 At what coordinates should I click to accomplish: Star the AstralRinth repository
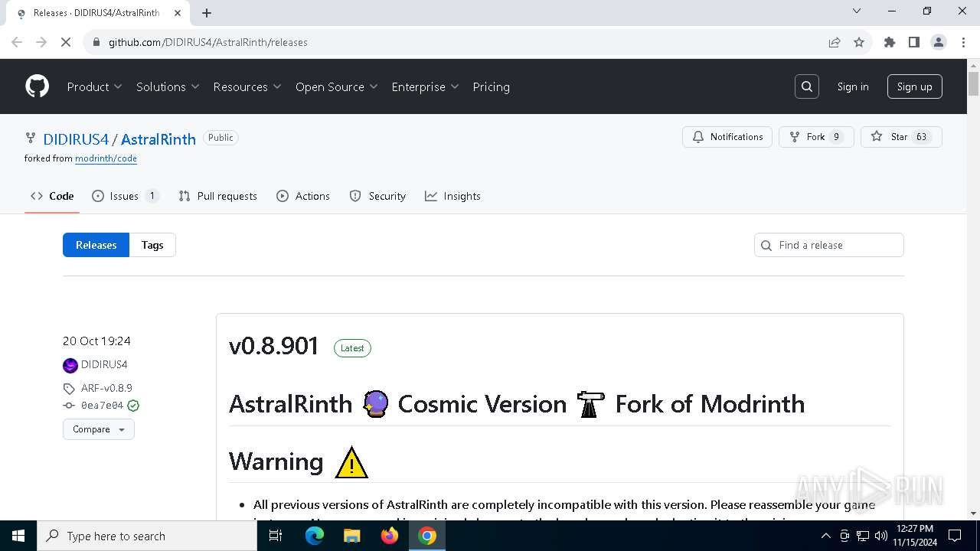(x=901, y=137)
